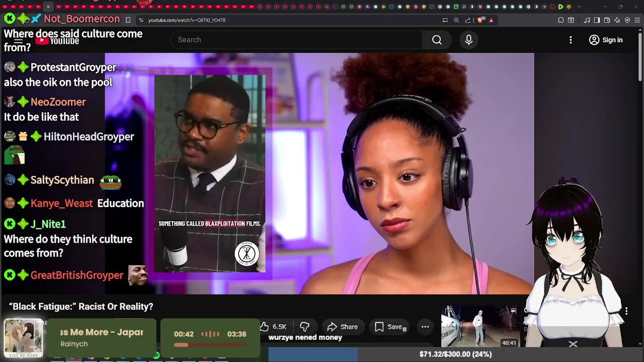
Task: Open options for the recommended video
Action: (x=626, y=311)
